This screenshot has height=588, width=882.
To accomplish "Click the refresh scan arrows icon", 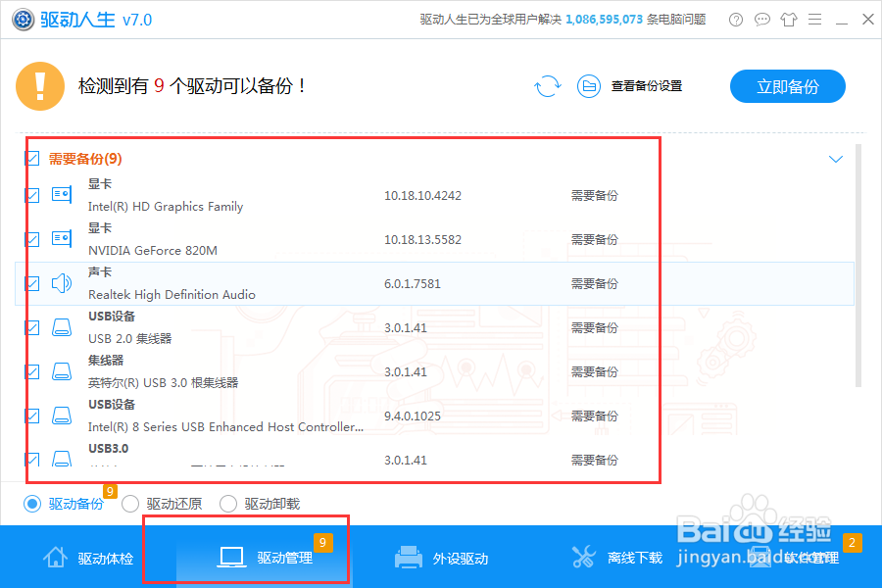I will coord(547,86).
